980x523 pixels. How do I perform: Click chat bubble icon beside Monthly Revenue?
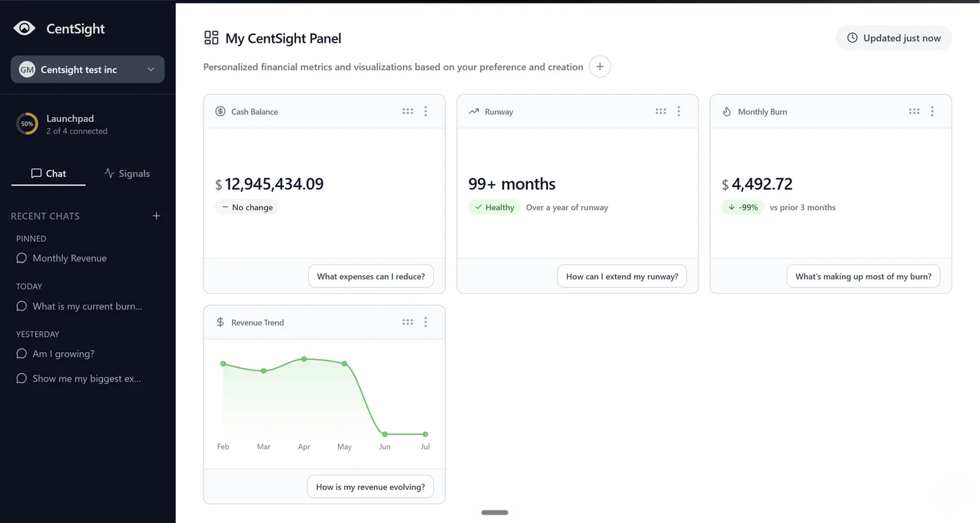(x=22, y=258)
